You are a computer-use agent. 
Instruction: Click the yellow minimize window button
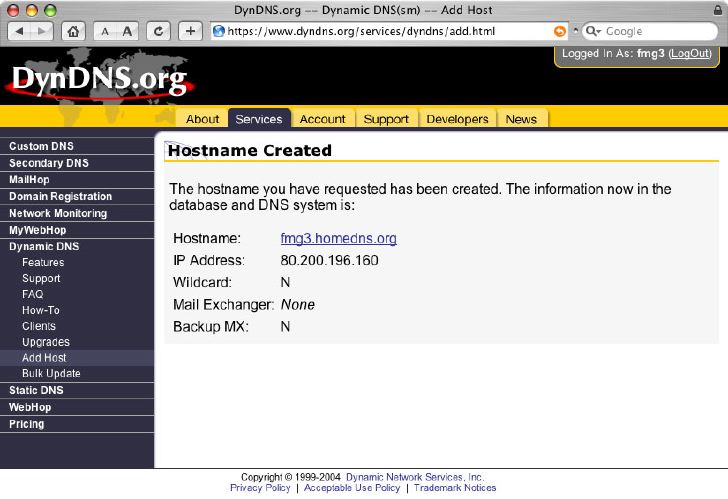(x=32, y=10)
